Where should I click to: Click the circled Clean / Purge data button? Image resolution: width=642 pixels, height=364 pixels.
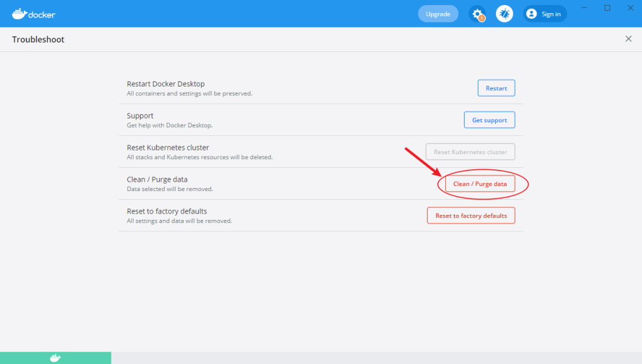480,184
